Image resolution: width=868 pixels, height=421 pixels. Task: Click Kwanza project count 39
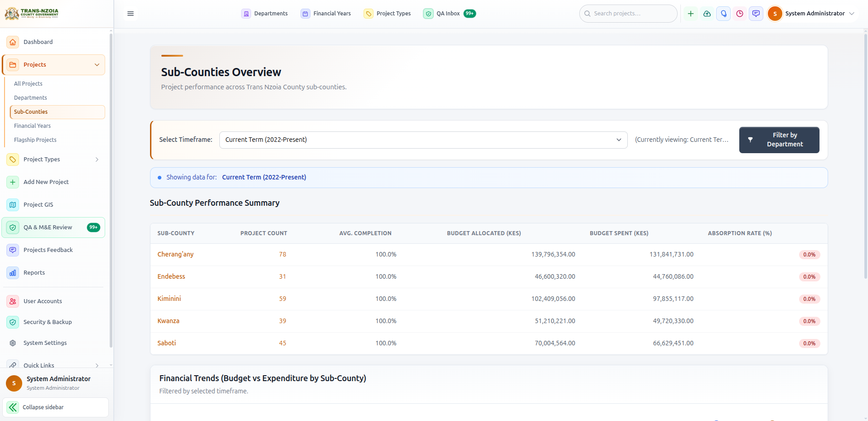[282, 321]
